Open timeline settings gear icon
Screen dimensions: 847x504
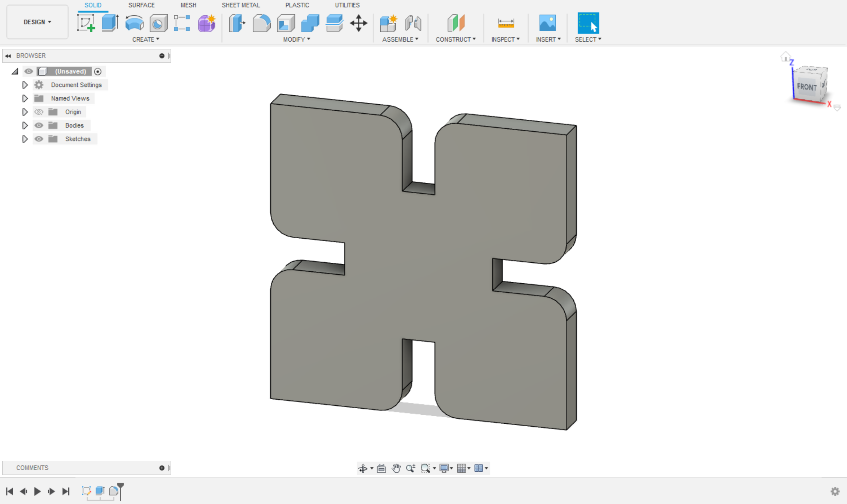[x=835, y=491]
